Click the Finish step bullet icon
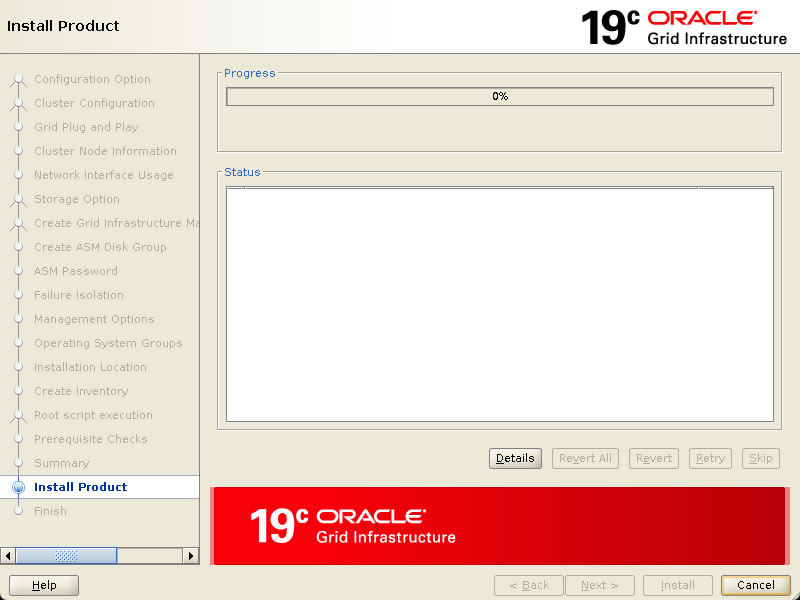Viewport: 800px width, 600px height. coord(18,511)
